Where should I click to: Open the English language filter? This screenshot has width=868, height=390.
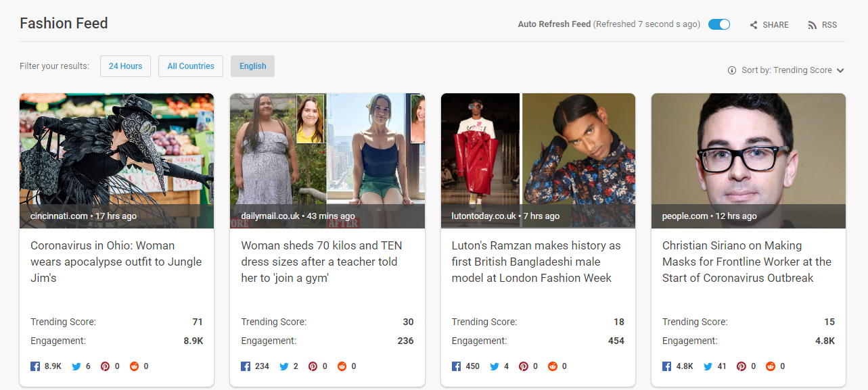[x=252, y=66]
